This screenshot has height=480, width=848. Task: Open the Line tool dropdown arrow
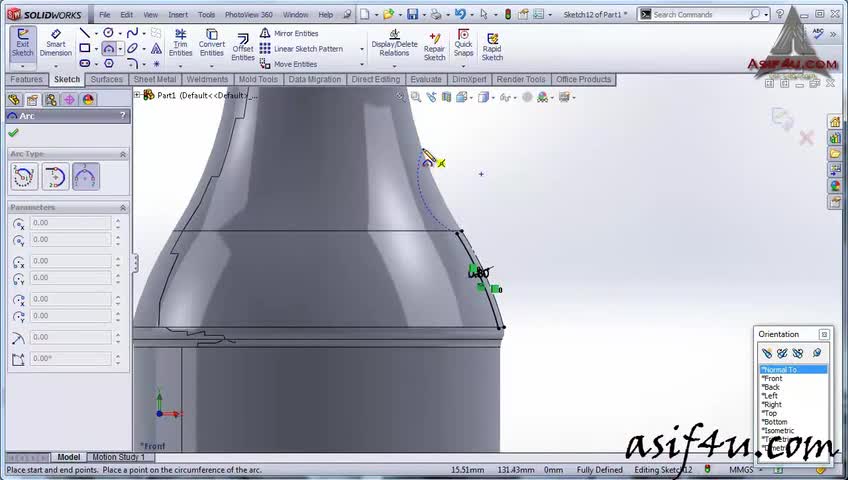[96, 34]
